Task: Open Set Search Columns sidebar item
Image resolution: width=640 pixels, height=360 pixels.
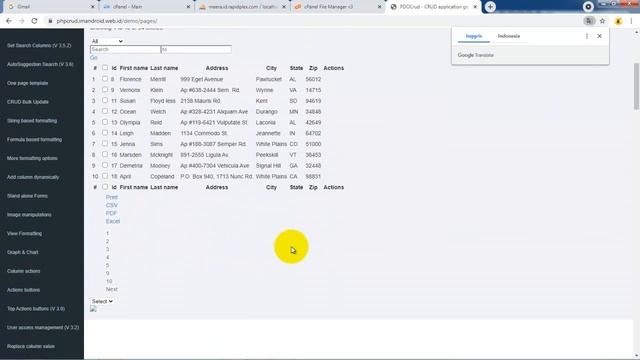Action: (39, 45)
